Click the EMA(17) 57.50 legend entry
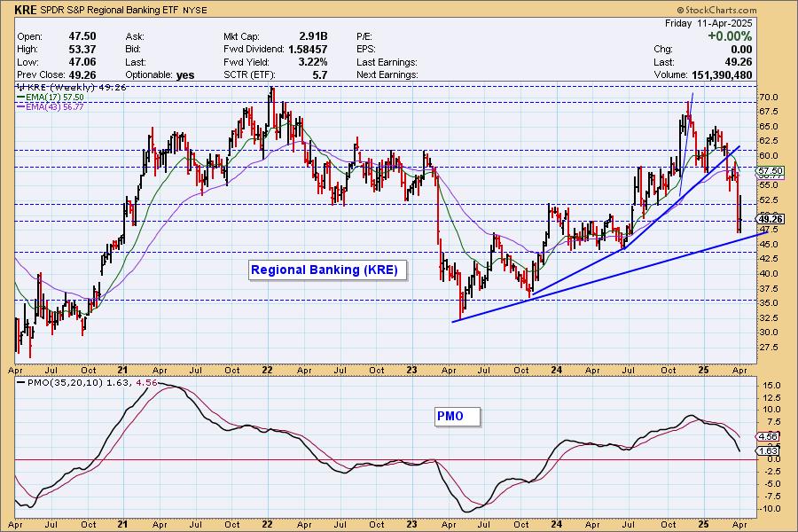 pos(51,98)
